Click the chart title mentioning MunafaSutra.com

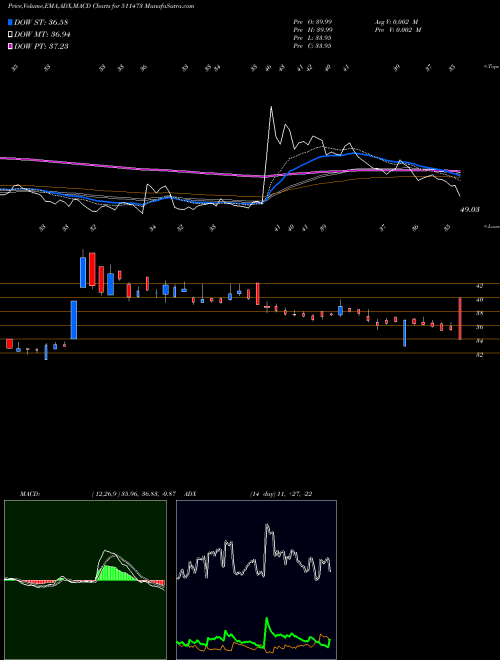101,6
